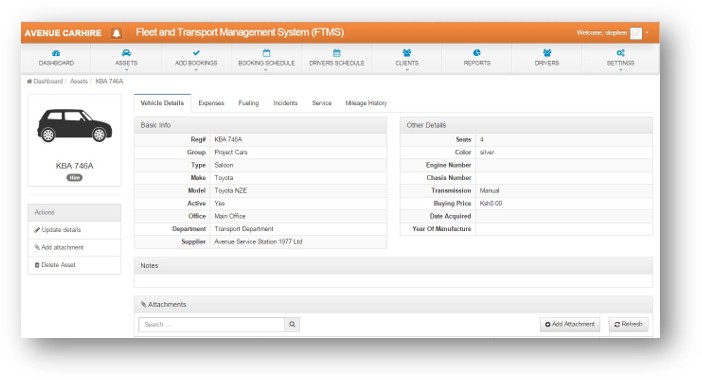Viewport: 702px width, 380px height.
Task: Click the REPORTS menu label
Action: [477, 63]
